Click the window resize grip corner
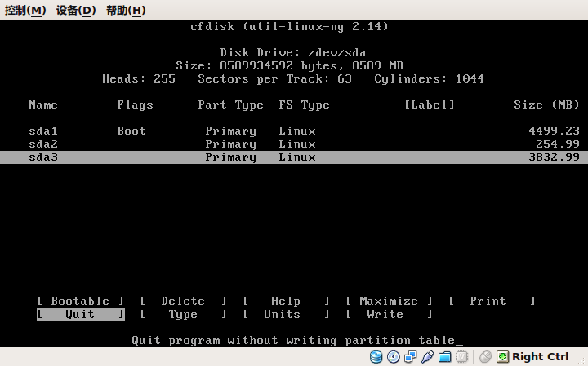 (582, 360)
